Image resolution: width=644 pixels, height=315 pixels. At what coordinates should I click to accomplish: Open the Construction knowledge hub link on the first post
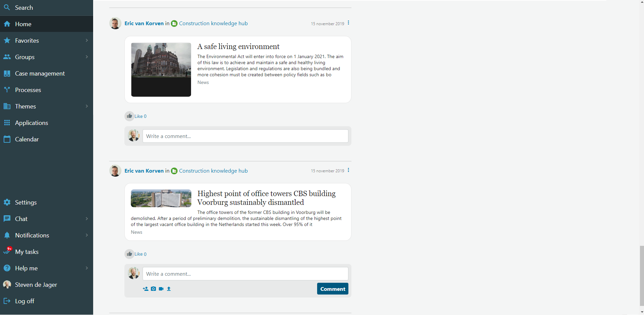coord(213,24)
